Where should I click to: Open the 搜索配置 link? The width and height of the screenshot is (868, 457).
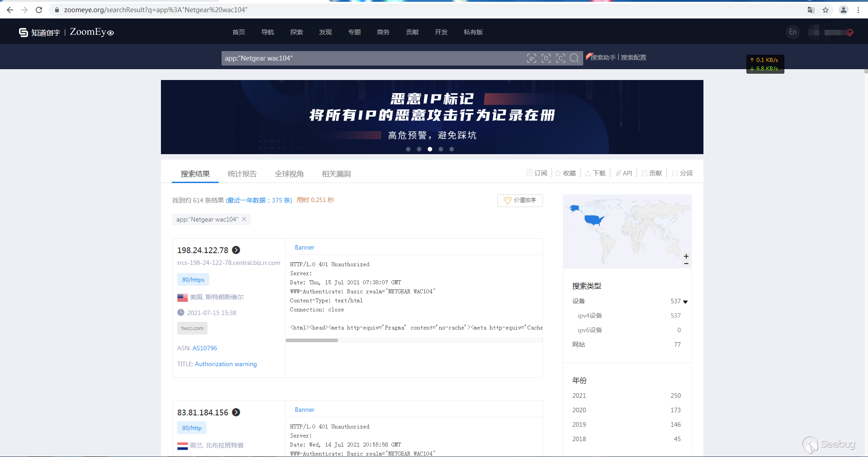point(633,57)
